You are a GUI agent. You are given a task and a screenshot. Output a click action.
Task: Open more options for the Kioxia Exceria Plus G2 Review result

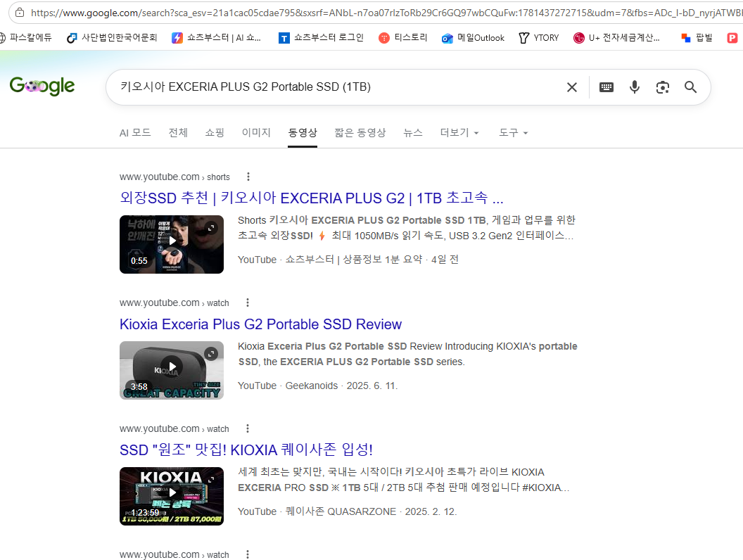point(248,303)
